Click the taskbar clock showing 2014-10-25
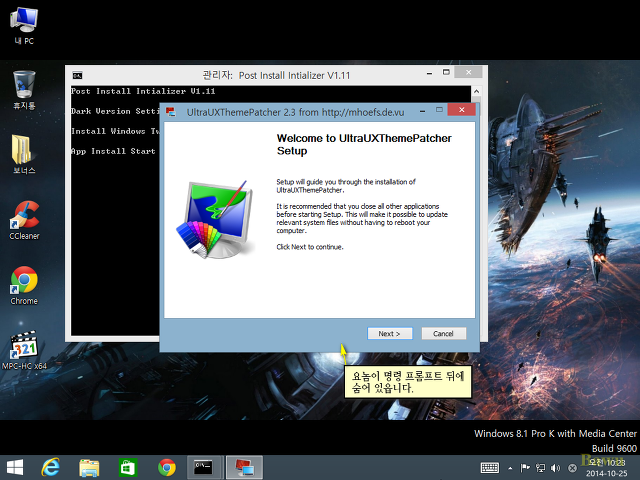The height and width of the screenshot is (480, 640). coord(607,468)
